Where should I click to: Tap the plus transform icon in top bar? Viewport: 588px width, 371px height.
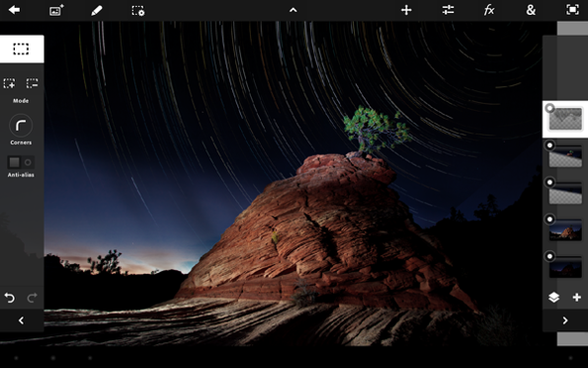pyautogui.click(x=406, y=10)
